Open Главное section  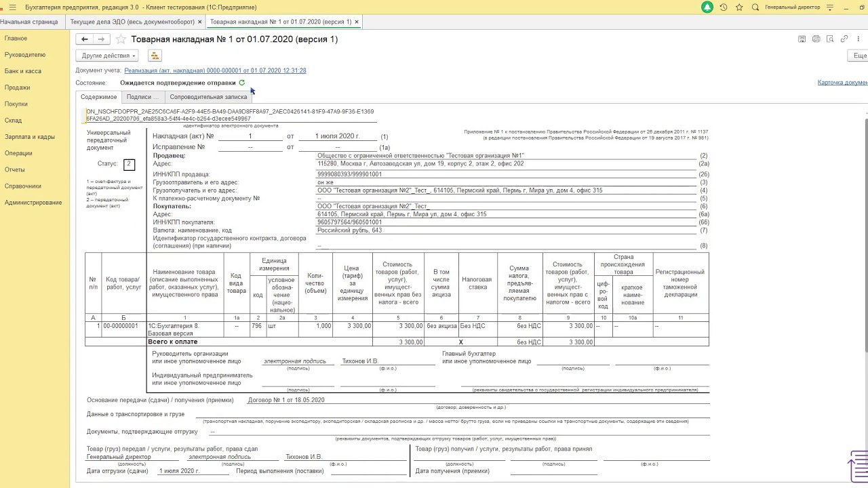[x=16, y=38]
